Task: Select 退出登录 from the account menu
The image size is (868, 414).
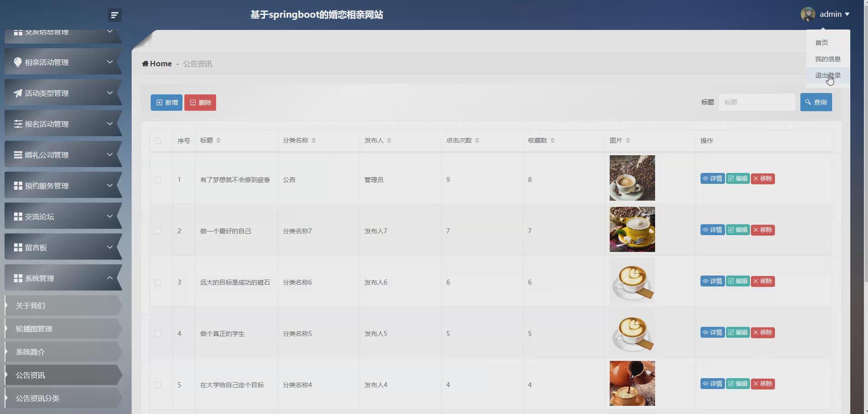Action: coord(827,75)
